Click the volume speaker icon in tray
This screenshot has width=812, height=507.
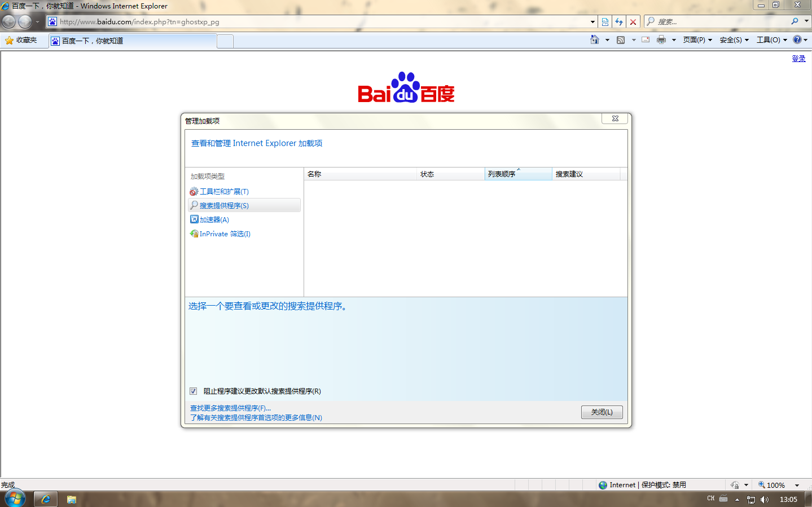pyautogui.click(x=765, y=500)
